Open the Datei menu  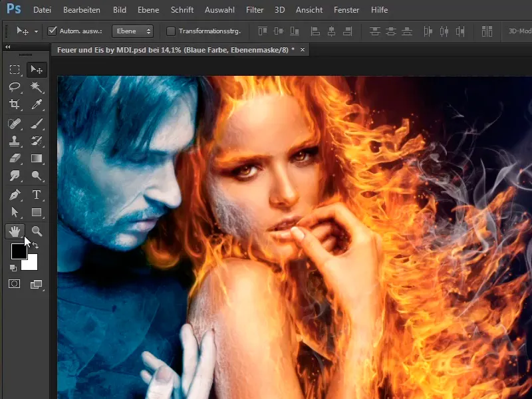[x=42, y=10]
